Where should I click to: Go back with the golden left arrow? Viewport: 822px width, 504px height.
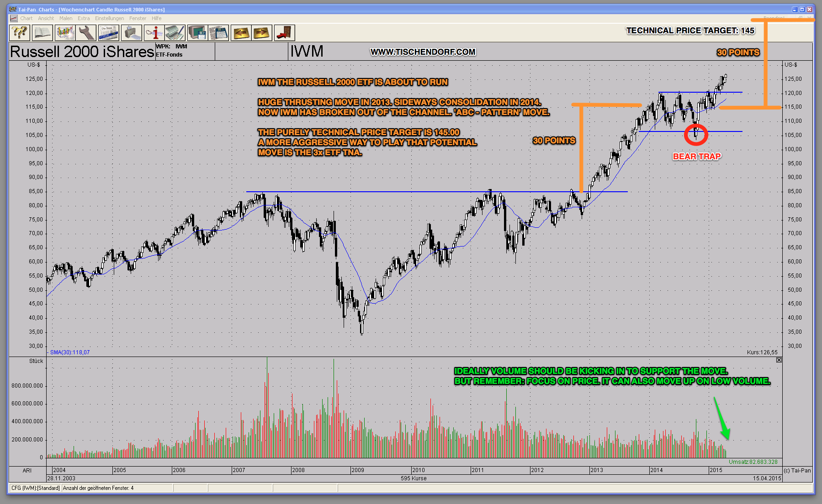(241, 33)
